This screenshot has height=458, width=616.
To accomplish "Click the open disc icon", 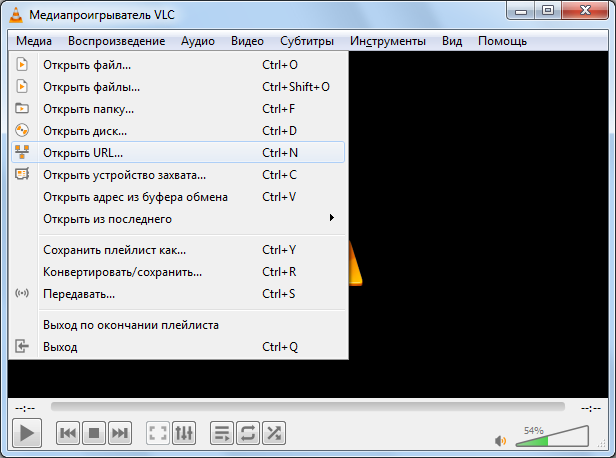I will coord(22,131).
